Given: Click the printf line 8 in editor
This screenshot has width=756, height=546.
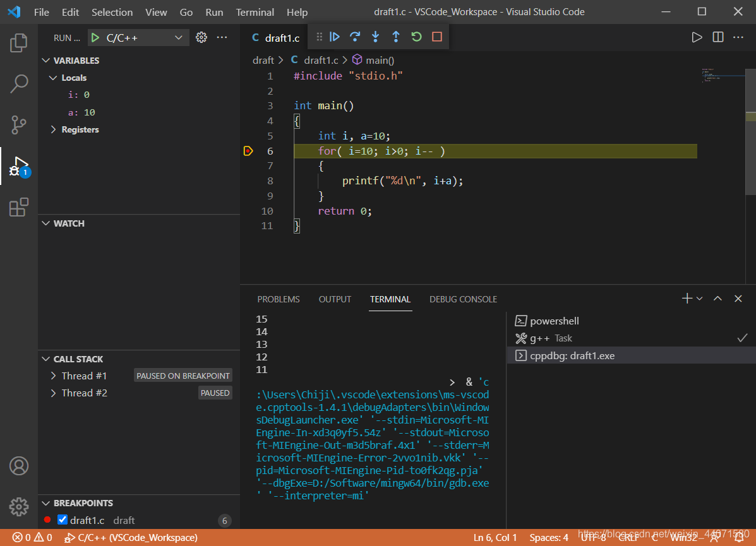Looking at the screenshot, I should tap(402, 181).
